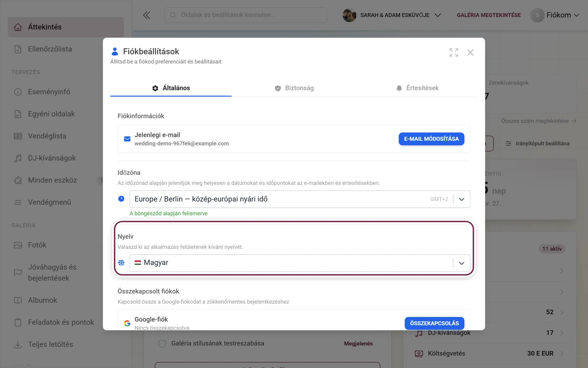The height and width of the screenshot is (368, 588).
Task: Switch to the Általános tab
Action: point(171,88)
